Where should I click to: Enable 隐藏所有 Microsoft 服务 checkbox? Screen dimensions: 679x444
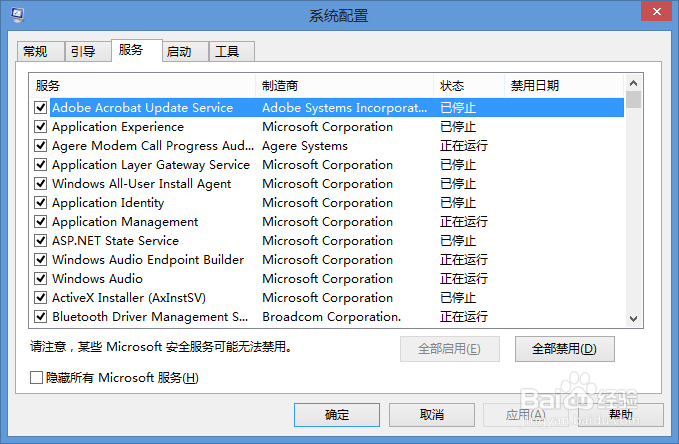pyautogui.click(x=36, y=378)
